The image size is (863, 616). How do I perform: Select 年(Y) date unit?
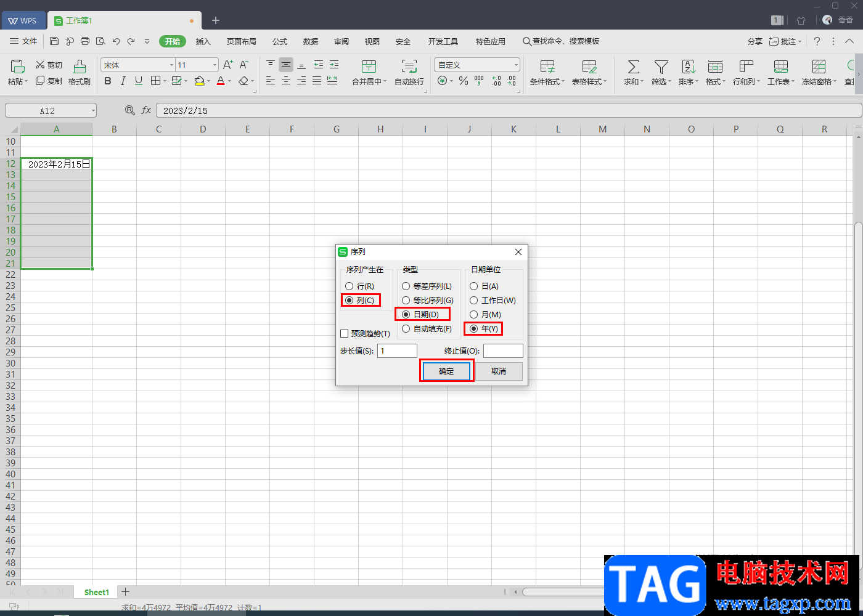click(x=484, y=329)
